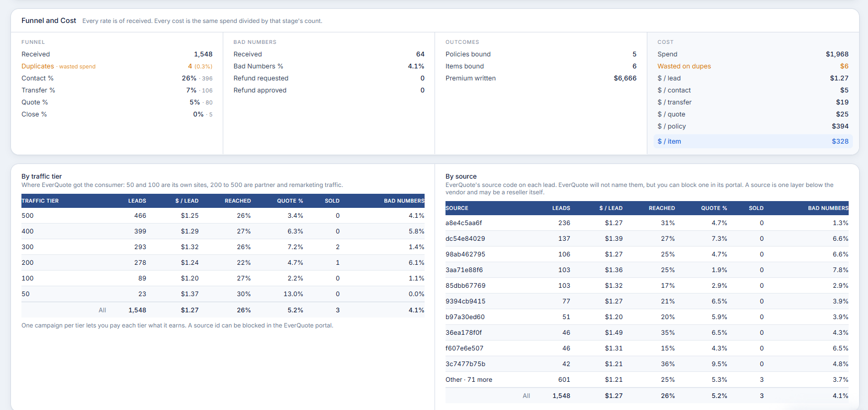Click the "Duplicates" label in the Funnel section

pyautogui.click(x=38, y=66)
